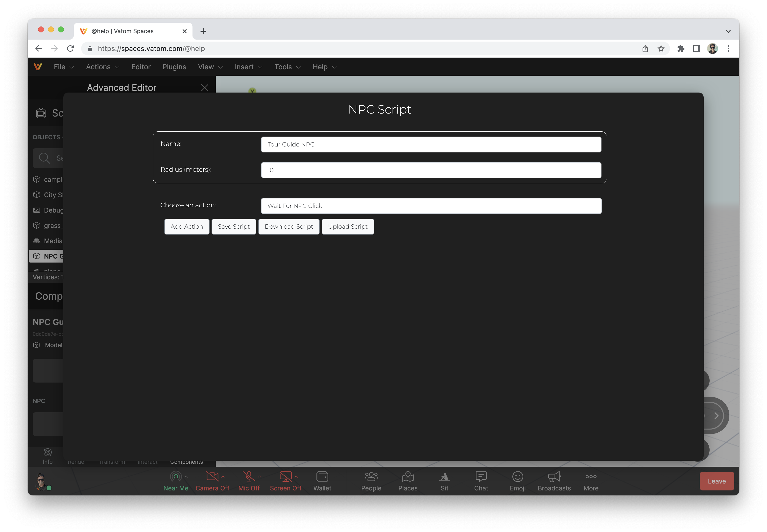Toggle the Near Me audio mode
Screen dimensions: 767x532
176,481
